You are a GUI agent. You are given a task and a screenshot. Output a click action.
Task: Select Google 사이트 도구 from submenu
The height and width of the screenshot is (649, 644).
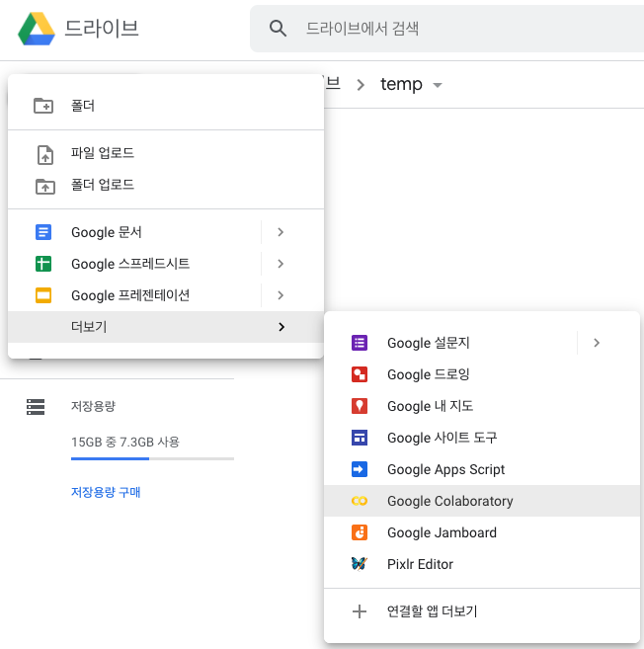482,438
